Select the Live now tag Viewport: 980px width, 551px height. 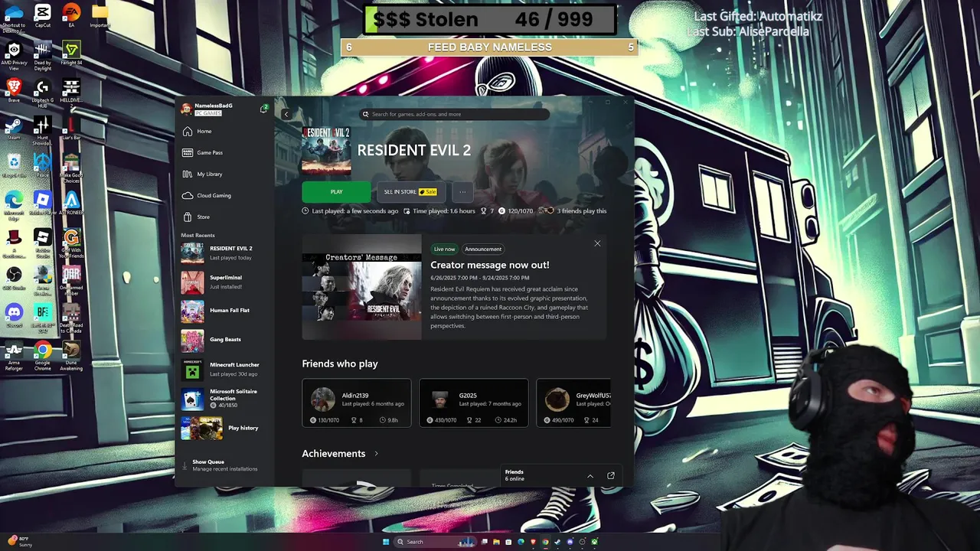coord(444,249)
